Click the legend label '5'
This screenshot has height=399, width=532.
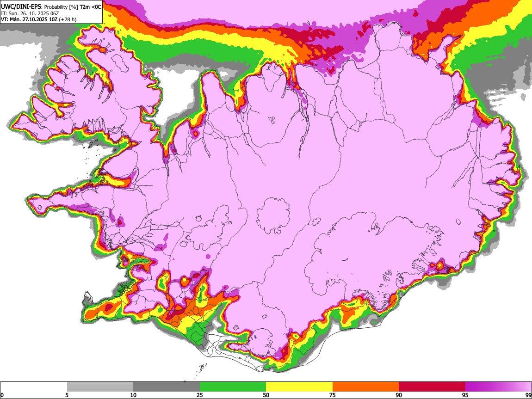(x=67, y=395)
